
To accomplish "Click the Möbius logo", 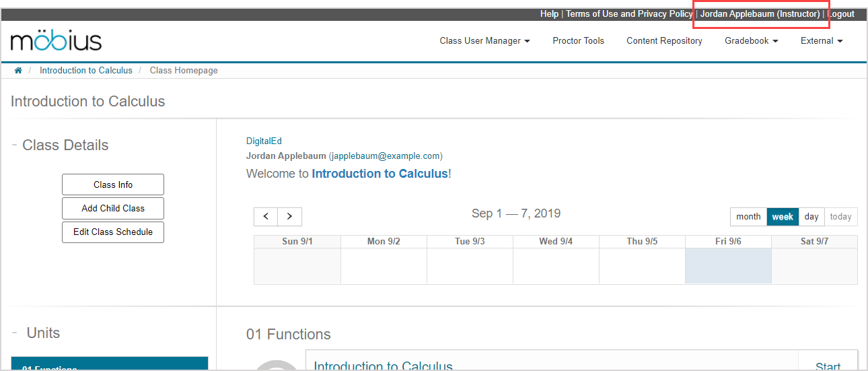I will pyautogui.click(x=56, y=40).
